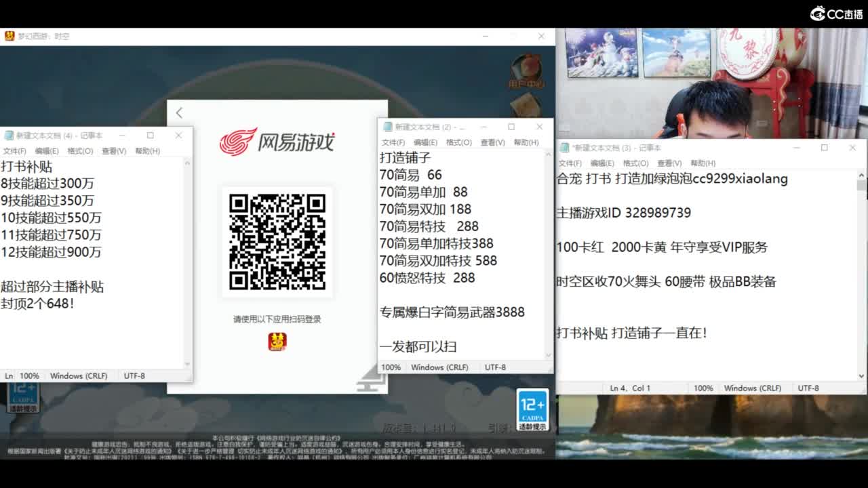Open 查看(V) menu in document (3) Notepad
The width and height of the screenshot is (868, 488).
coord(669,163)
